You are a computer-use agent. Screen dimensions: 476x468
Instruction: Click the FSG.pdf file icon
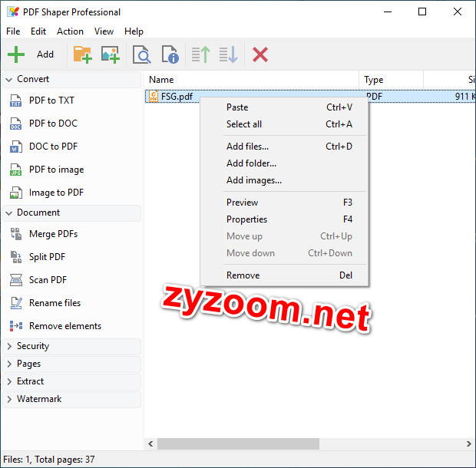[x=154, y=97]
